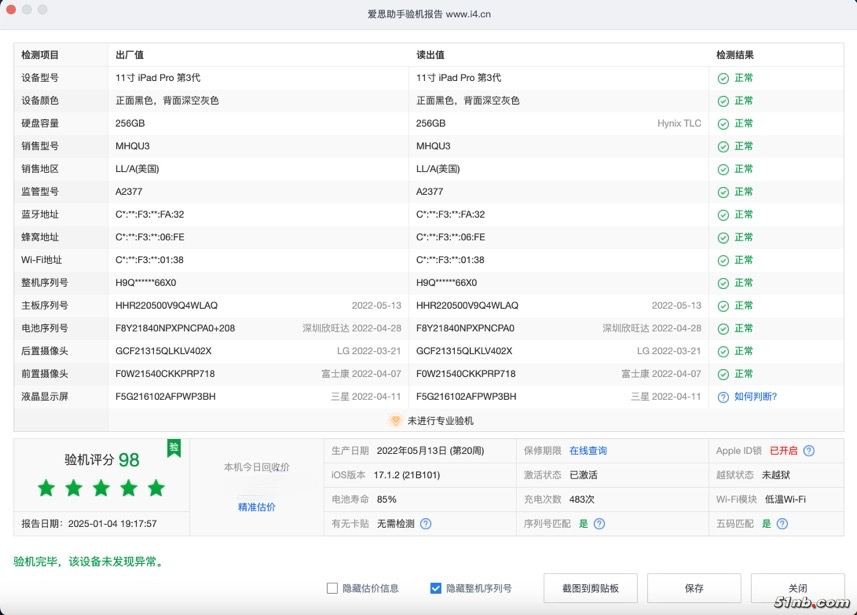
Task: Open the 在线查询 warranty link
Action: pos(588,451)
